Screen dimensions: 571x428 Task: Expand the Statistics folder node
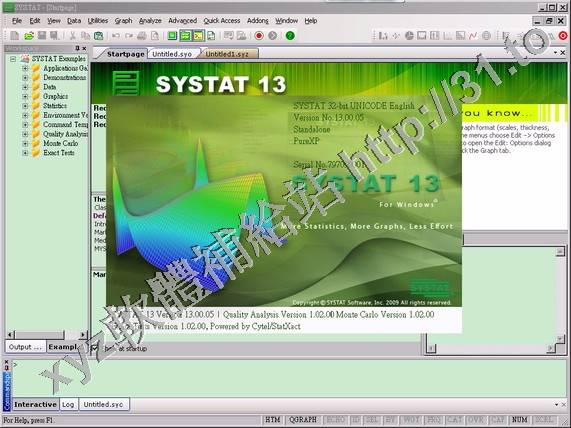[25, 106]
